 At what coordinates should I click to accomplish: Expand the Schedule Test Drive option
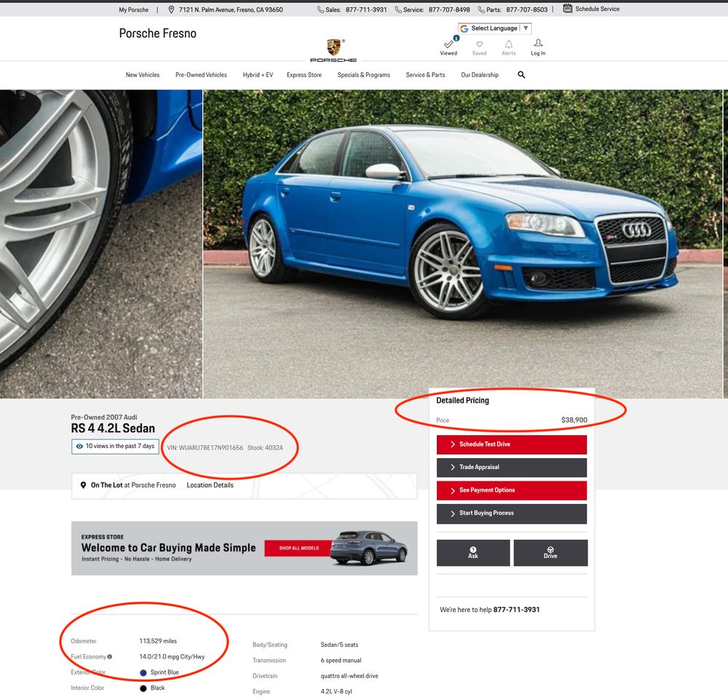(x=512, y=444)
